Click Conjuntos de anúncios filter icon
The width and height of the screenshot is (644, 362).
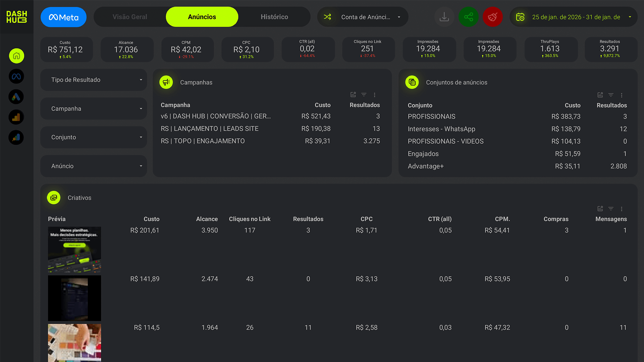pyautogui.click(x=611, y=95)
